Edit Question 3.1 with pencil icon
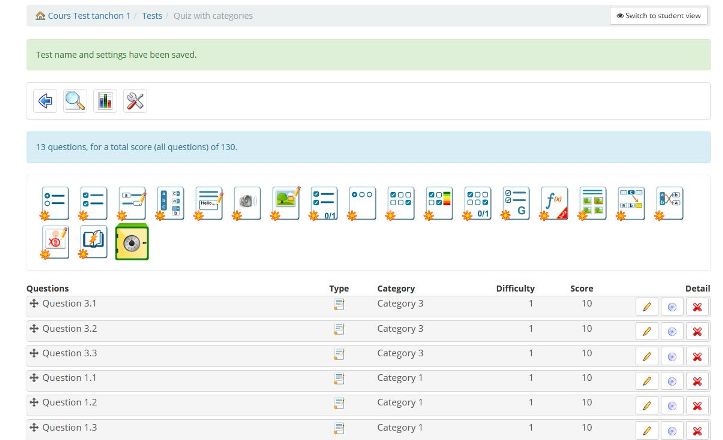Image resolution: width=723 pixels, height=440 pixels. point(647,307)
